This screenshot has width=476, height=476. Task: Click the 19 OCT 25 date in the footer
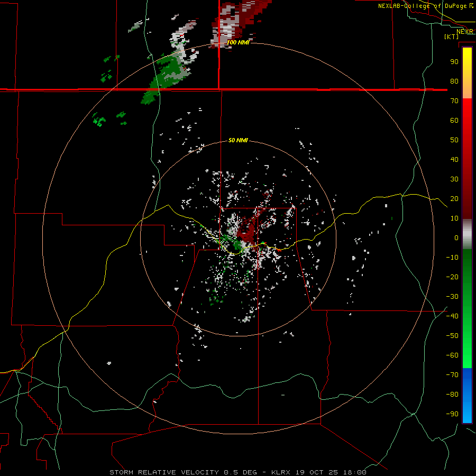coord(317,472)
